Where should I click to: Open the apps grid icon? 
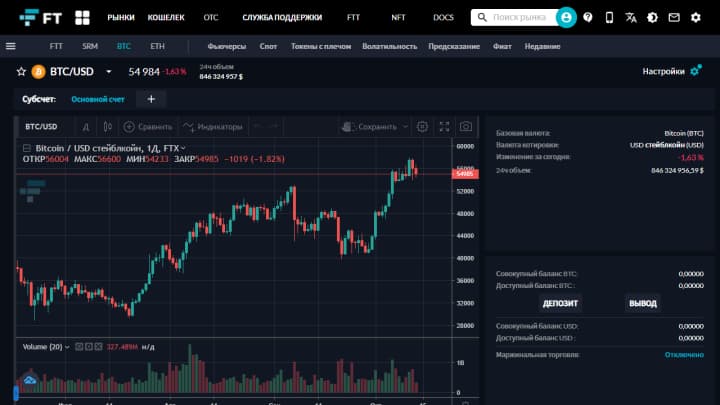tap(82, 17)
